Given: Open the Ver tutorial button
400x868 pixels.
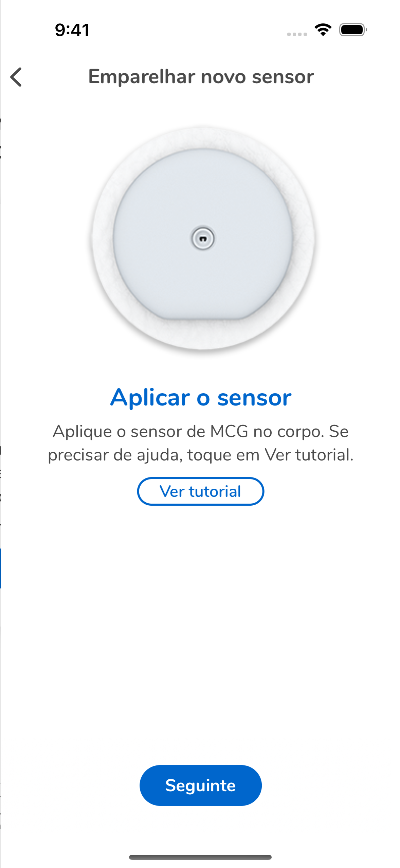Looking at the screenshot, I should point(200,491).
